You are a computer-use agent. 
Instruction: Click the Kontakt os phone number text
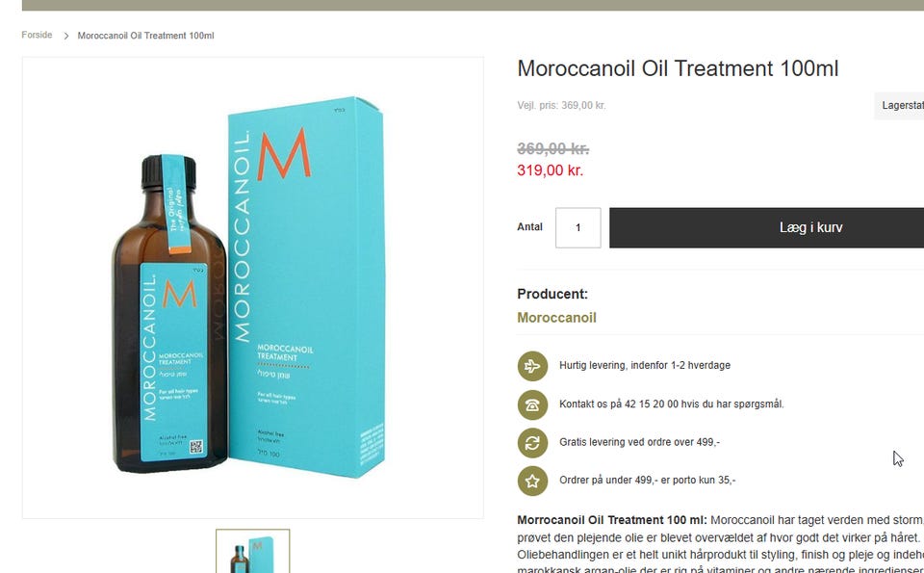click(x=671, y=404)
